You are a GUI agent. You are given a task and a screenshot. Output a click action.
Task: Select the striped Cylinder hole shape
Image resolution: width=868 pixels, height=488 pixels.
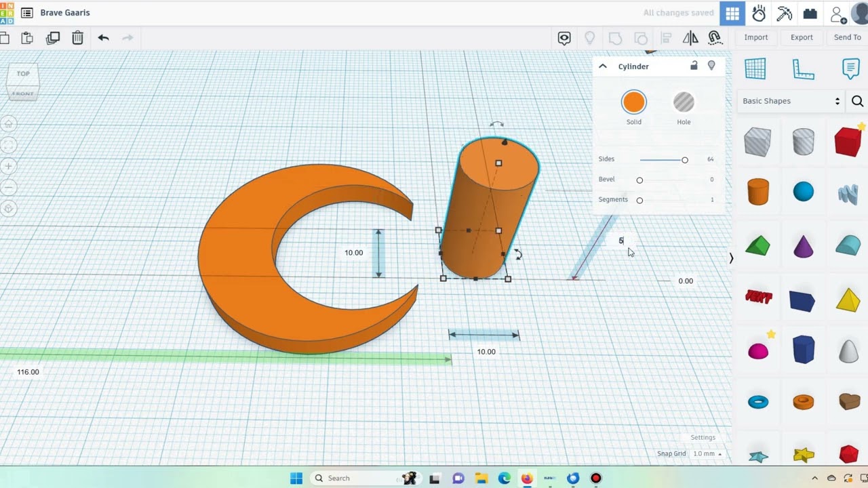click(804, 142)
